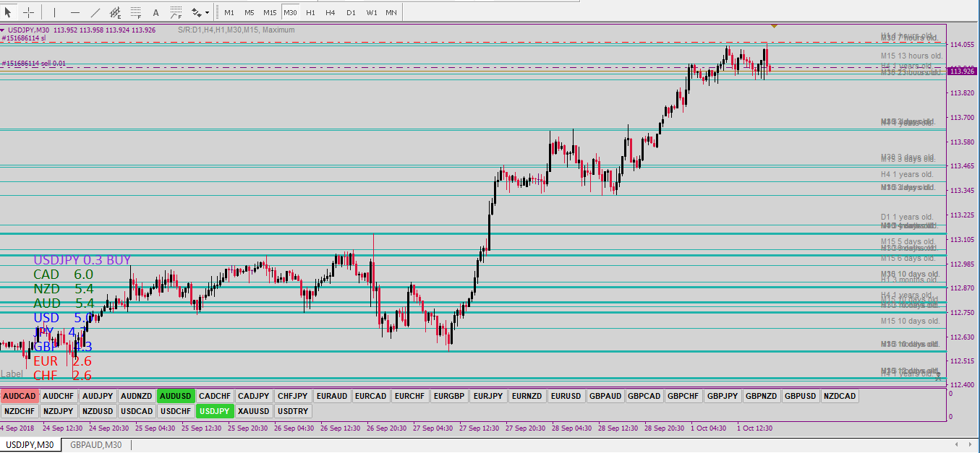Load the AUDJPY symbol button
The width and height of the screenshot is (980, 453).
coord(98,396)
